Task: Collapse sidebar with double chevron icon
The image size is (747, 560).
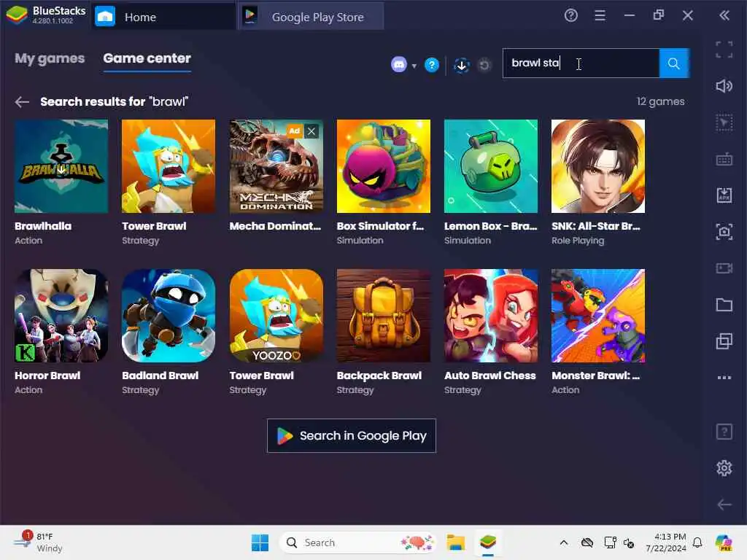Action: pos(724,16)
